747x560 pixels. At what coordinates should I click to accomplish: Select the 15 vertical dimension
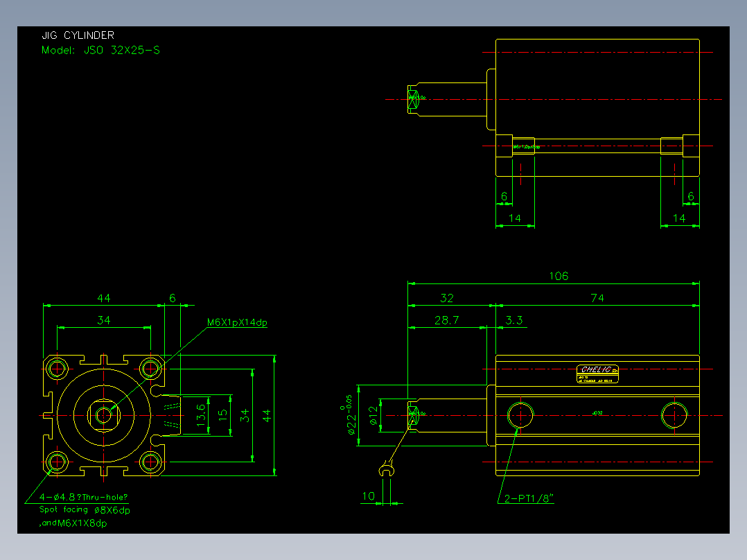pos(222,415)
